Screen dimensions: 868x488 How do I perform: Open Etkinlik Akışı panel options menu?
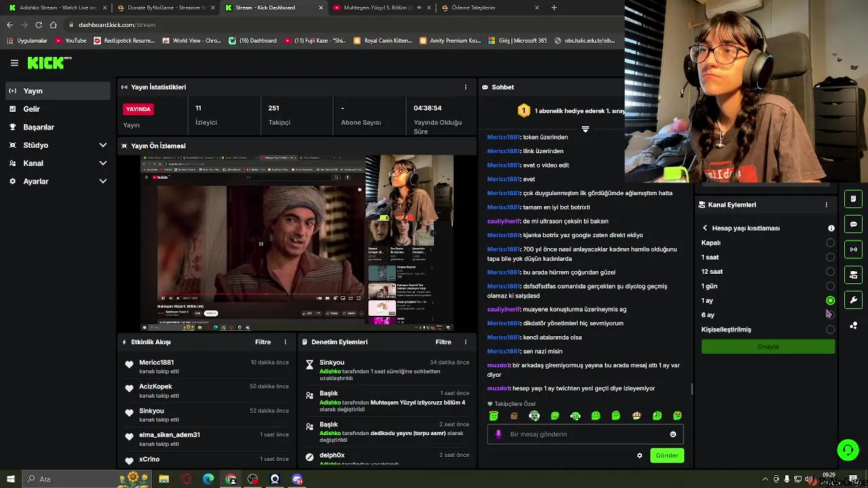click(285, 342)
